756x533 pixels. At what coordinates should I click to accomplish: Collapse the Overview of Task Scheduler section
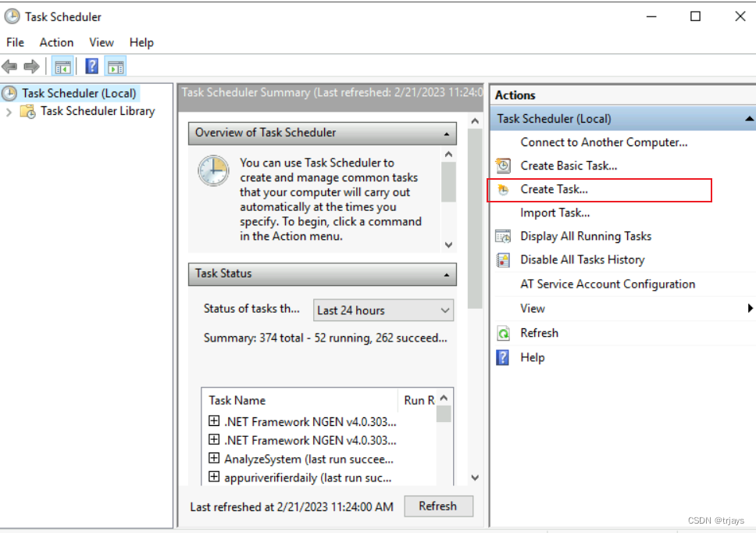pos(447,134)
